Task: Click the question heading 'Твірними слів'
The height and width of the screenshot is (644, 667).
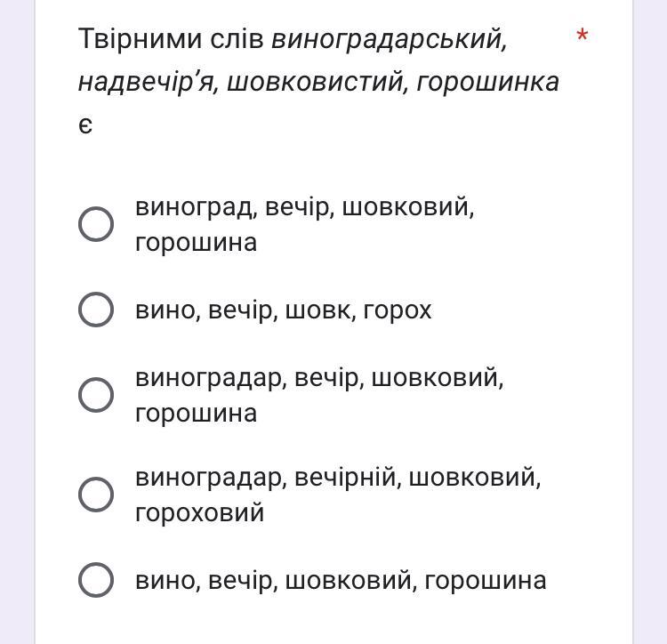Action: 171,38
